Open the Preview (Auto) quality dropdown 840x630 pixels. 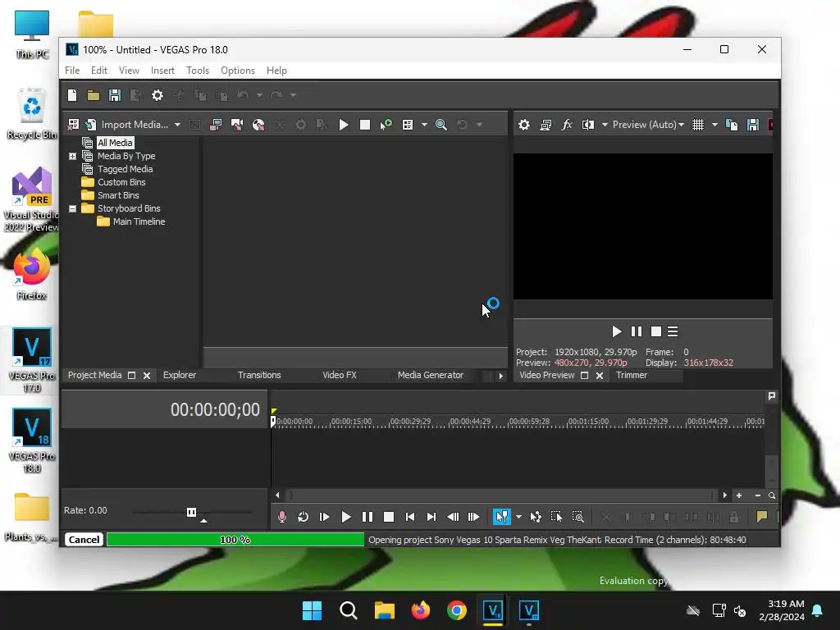click(648, 125)
